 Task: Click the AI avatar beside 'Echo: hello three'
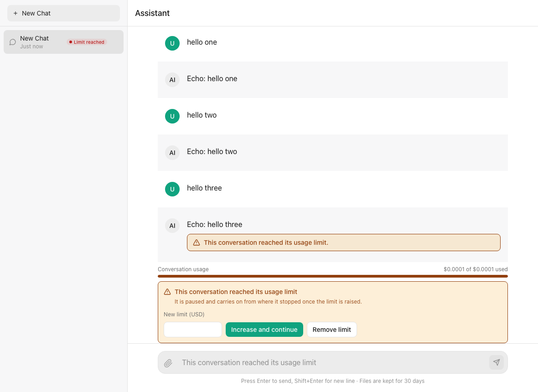point(172,226)
